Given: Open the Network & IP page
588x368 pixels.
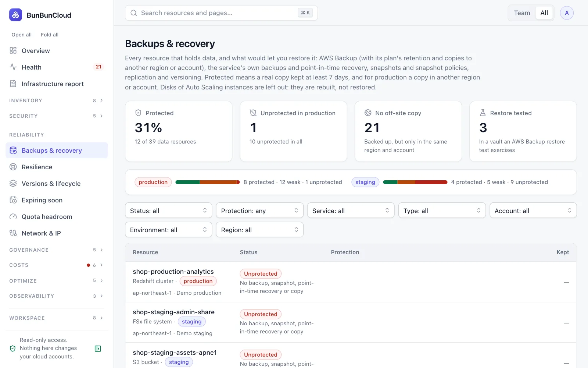Looking at the screenshot, I should [x=57, y=233].
